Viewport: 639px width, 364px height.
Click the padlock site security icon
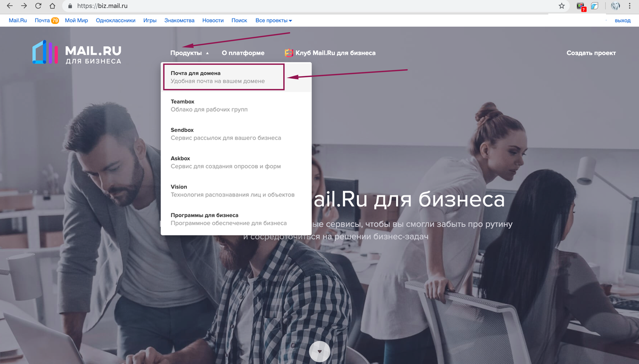pos(70,6)
